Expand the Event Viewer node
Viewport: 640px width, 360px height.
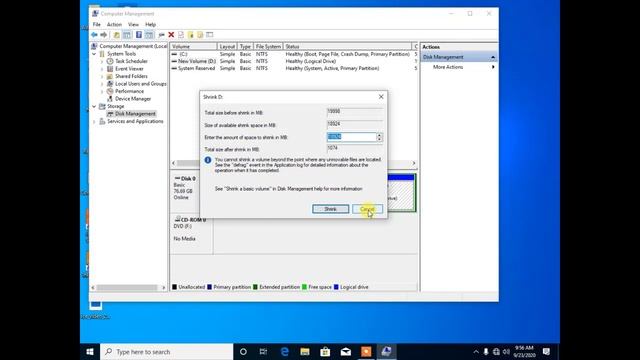click(x=102, y=69)
